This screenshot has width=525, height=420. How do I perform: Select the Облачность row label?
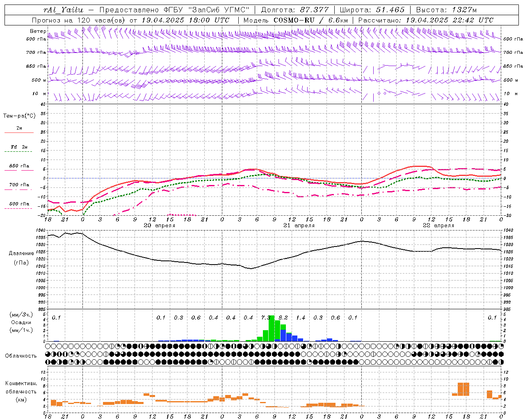[21, 356]
